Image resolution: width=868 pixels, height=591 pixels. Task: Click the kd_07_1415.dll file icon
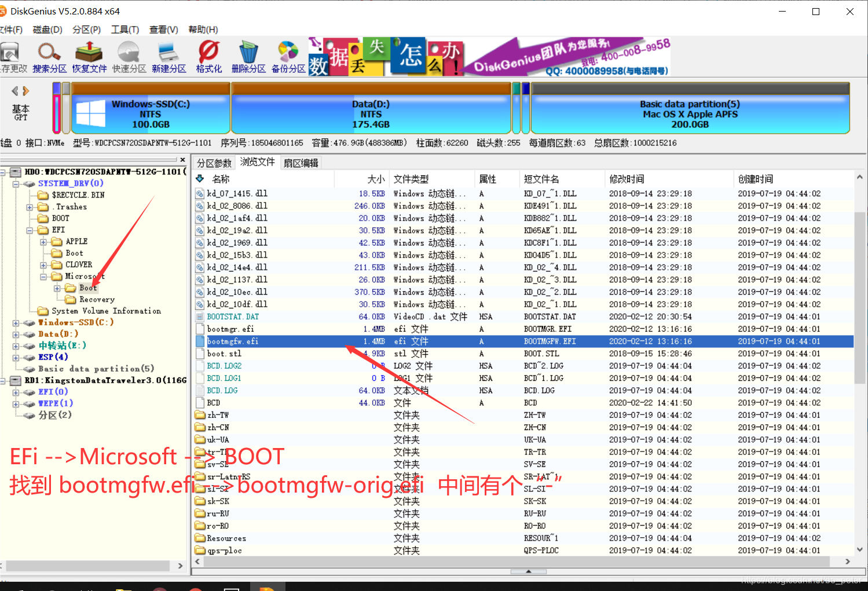coord(200,194)
